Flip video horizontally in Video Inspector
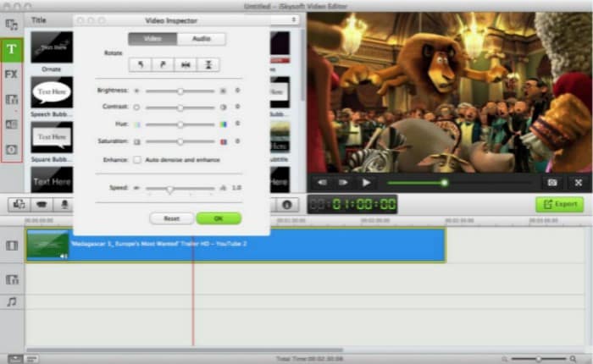 coord(186,64)
